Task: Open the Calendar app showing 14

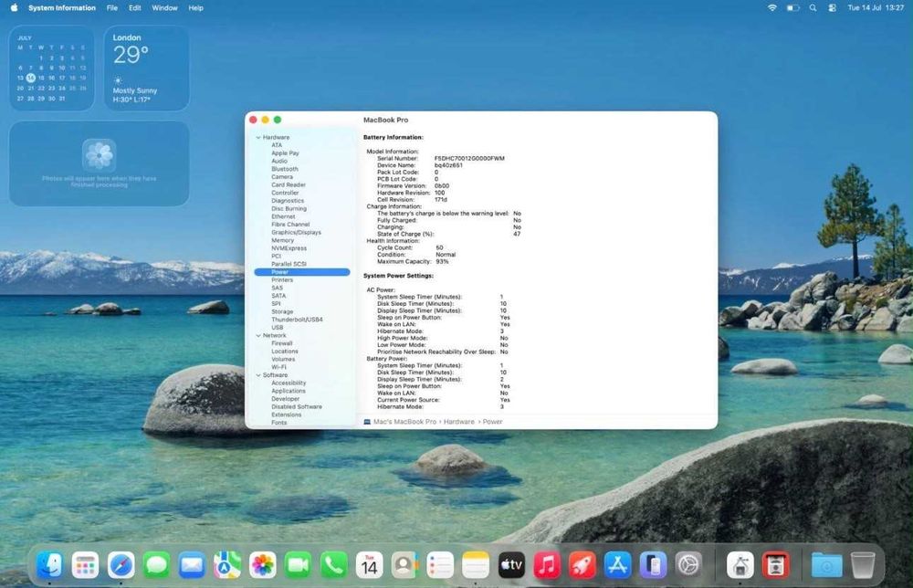Action: click(x=369, y=564)
